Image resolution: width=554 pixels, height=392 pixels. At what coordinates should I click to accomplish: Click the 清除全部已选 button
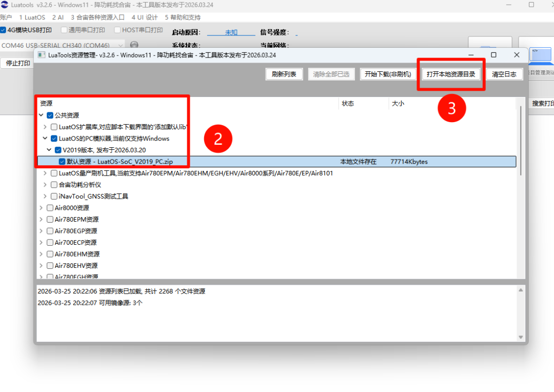[x=331, y=74]
